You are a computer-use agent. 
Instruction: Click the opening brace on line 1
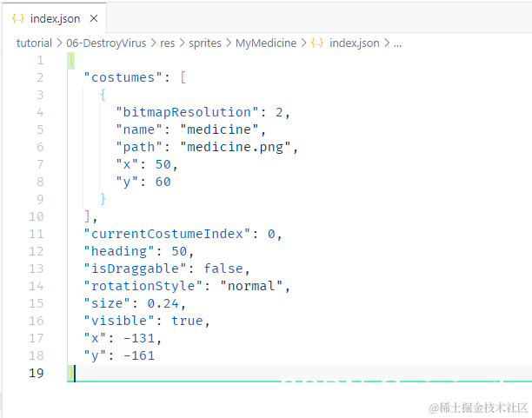tap(71, 60)
